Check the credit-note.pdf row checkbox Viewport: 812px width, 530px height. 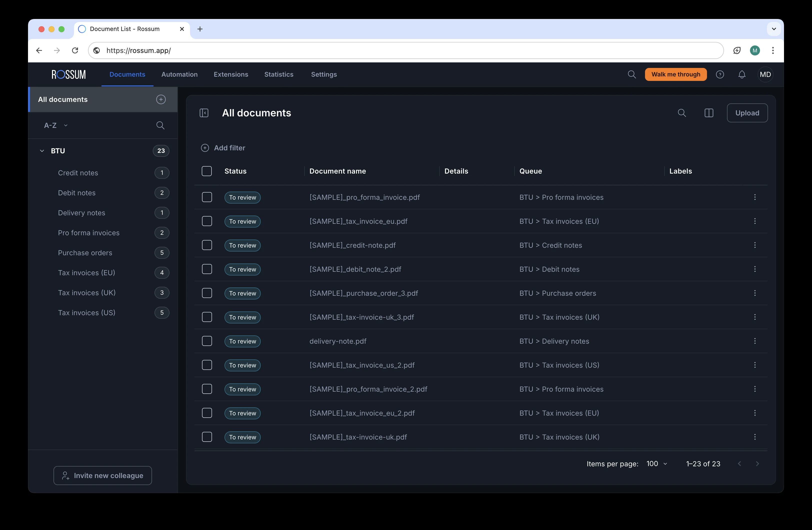207,245
